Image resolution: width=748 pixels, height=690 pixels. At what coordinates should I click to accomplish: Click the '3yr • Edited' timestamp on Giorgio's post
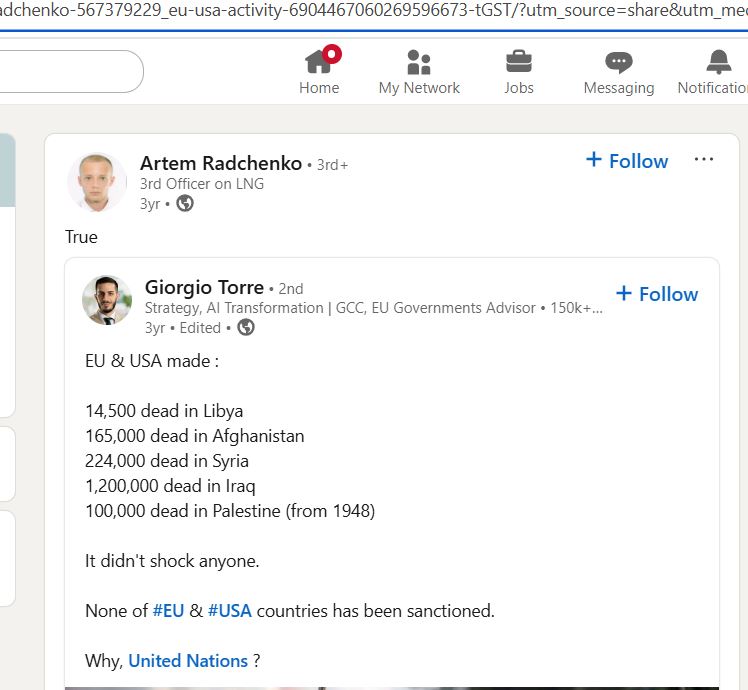(x=183, y=328)
